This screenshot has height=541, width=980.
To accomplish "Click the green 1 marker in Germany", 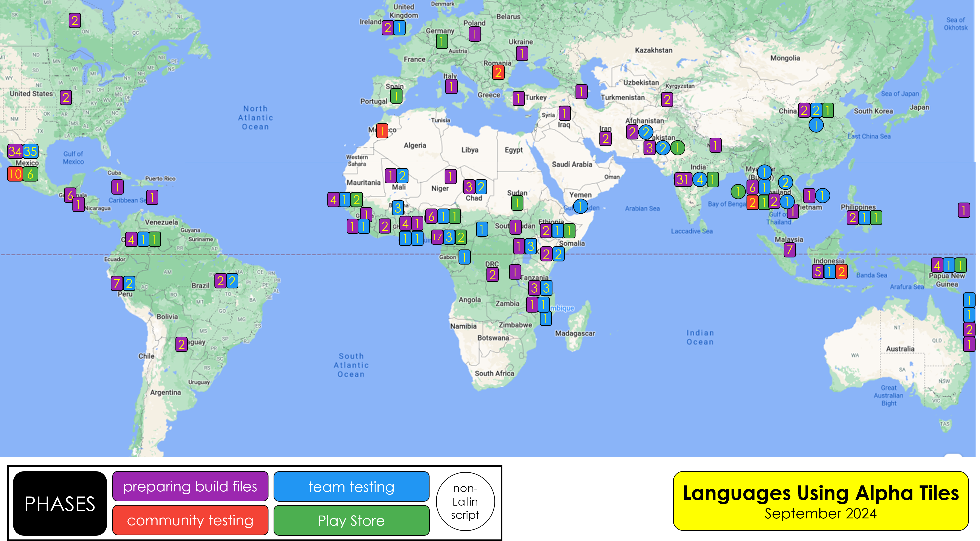I will (x=442, y=41).
